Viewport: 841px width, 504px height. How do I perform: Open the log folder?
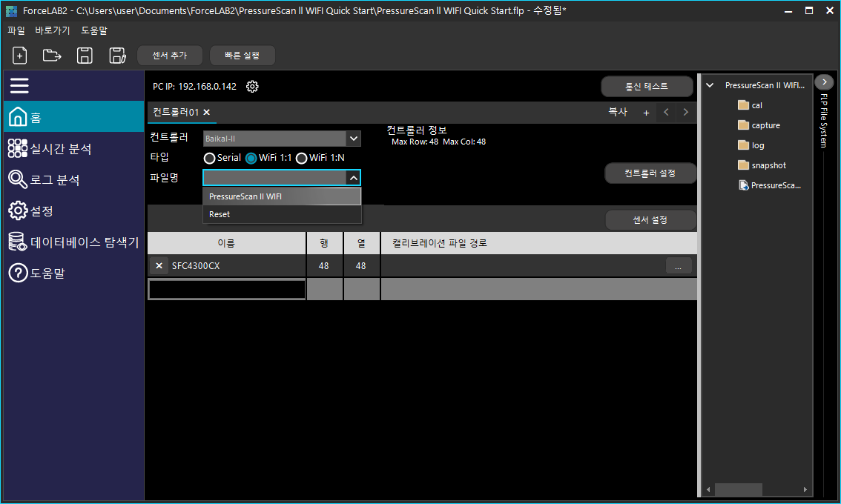pos(751,145)
